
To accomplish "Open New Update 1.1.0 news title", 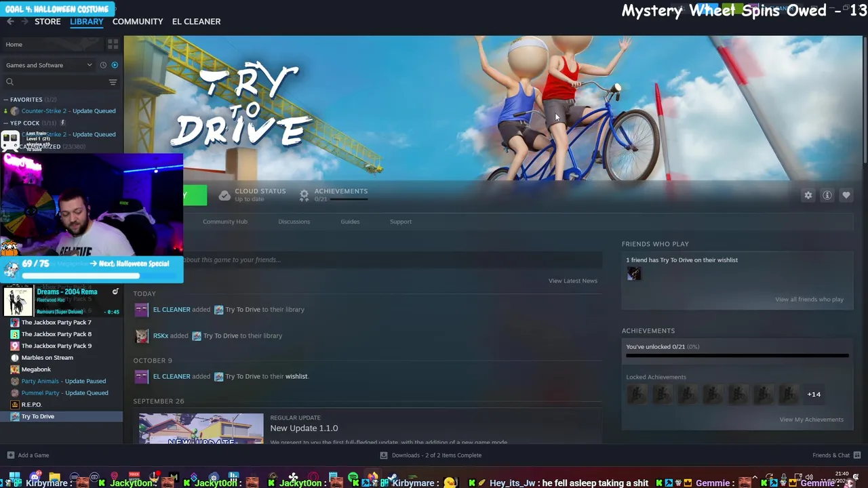I will coord(304,428).
